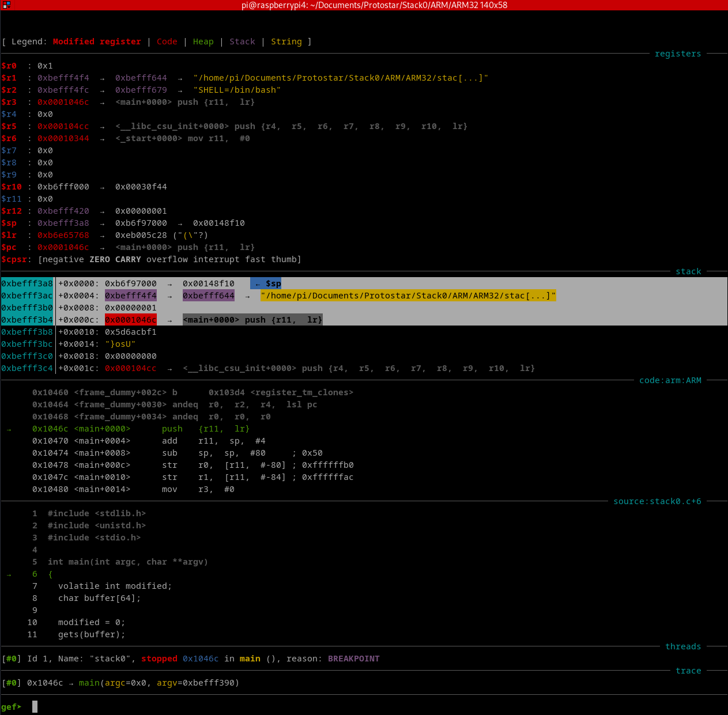Image resolution: width=728 pixels, height=715 pixels.
Task: Click the 'source:stack0.c+6' header
Action: click(657, 501)
